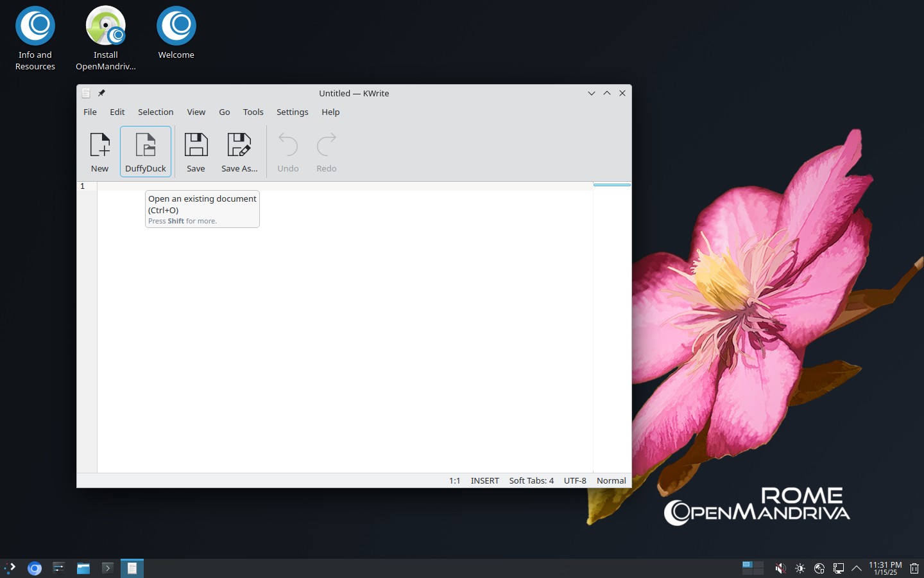Click the Save As toolbar icon
924x578 pixels.
click(239, 152)
